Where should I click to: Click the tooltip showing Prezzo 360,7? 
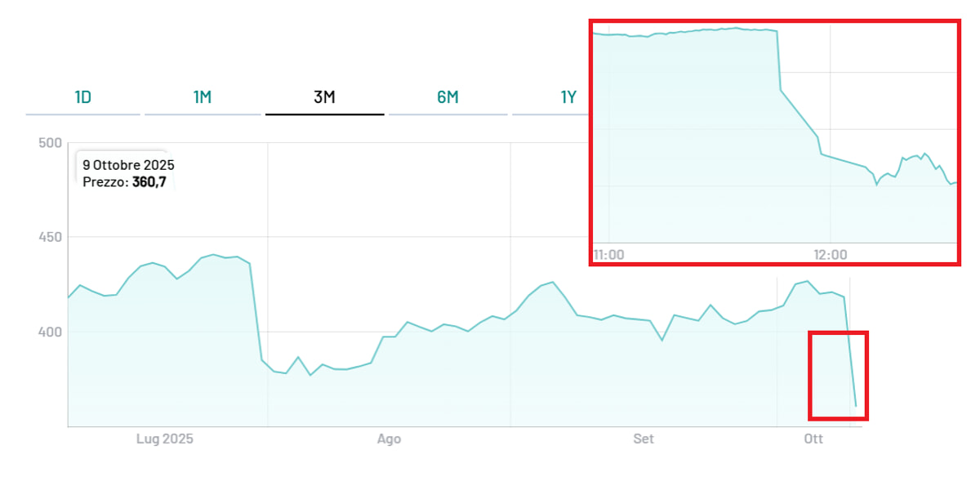[128, 173]
